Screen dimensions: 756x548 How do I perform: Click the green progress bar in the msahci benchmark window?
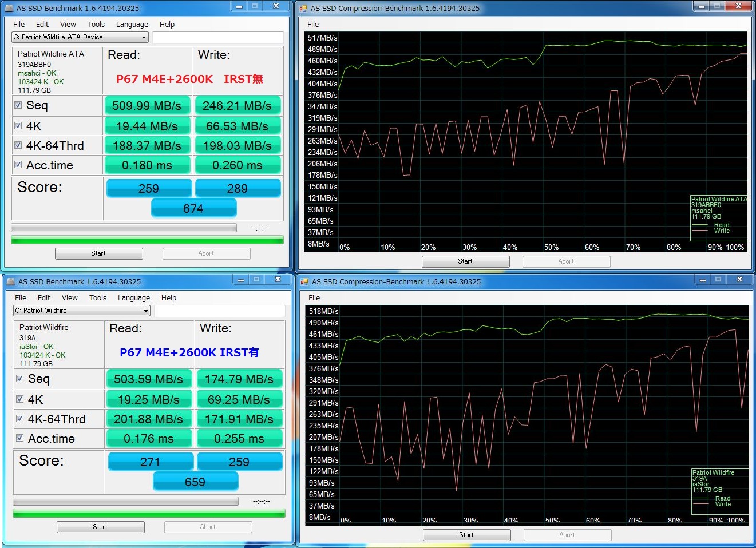pos(147,240)
